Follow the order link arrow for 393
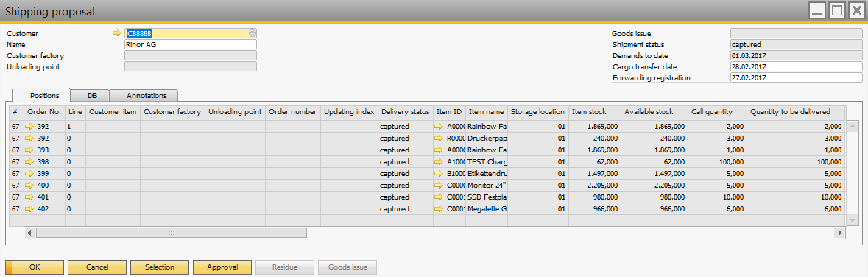This screenshot has width=868, height=277. click(x=30, y=150)
